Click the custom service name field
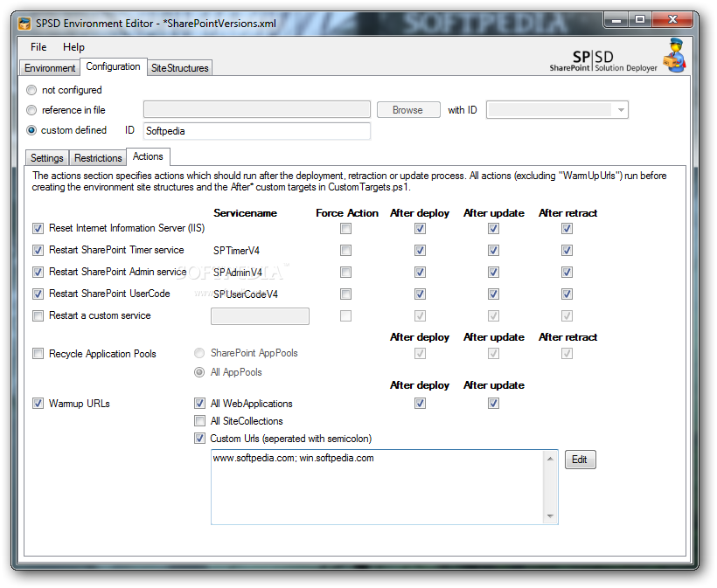Viewport: 717px width, 588px height. [260, 316]
